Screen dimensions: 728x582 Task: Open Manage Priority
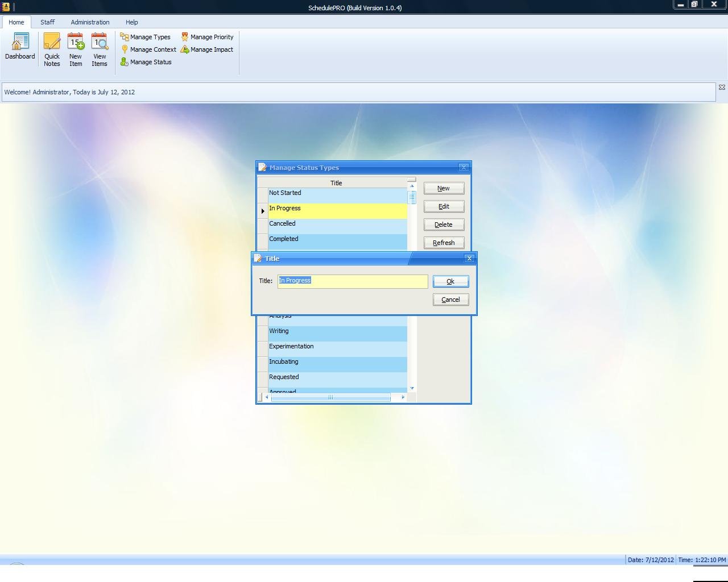(x=207, y=37)
